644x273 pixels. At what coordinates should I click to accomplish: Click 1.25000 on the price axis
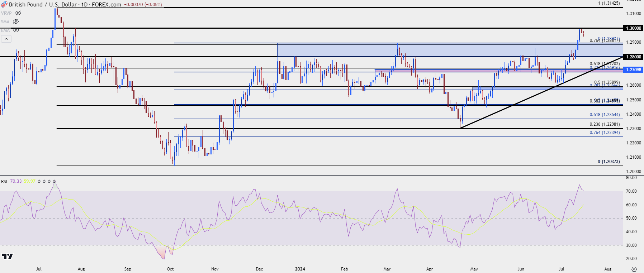[x=634, y=100]
